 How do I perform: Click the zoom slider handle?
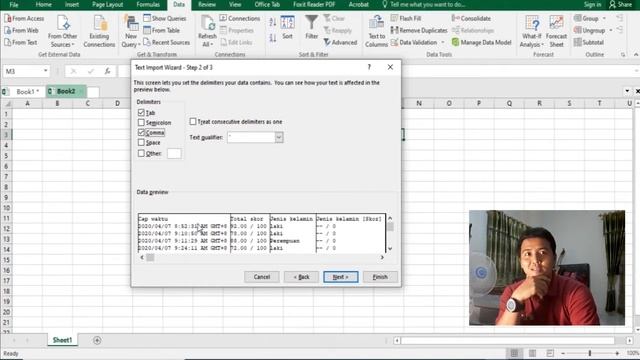(589, 353)
